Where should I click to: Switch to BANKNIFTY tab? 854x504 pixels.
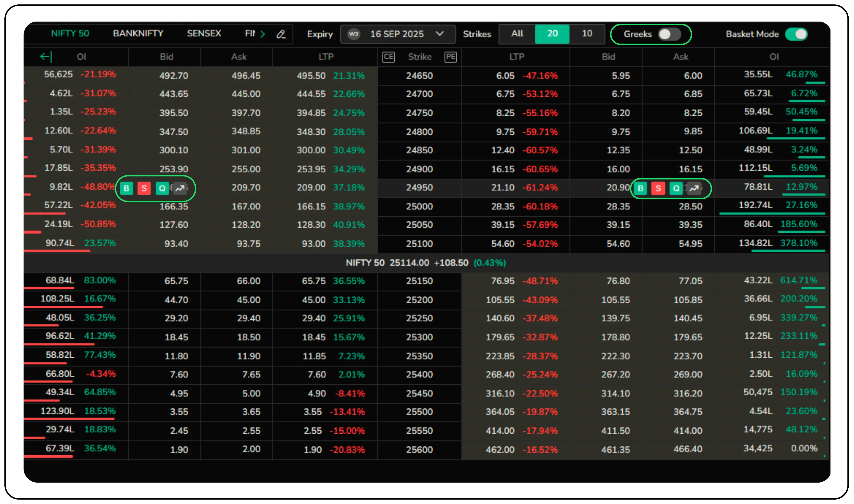(138, 33)
